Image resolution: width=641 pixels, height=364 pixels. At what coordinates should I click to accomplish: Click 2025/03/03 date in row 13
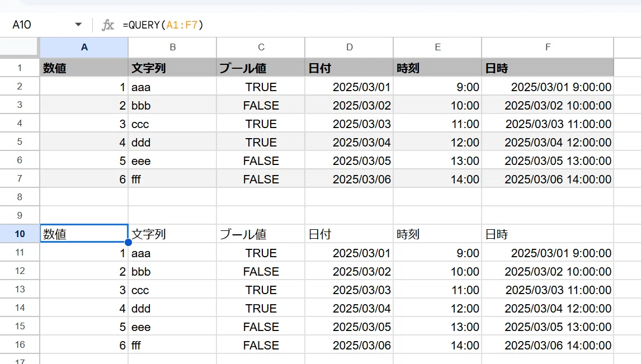click(x=349, y=289)
